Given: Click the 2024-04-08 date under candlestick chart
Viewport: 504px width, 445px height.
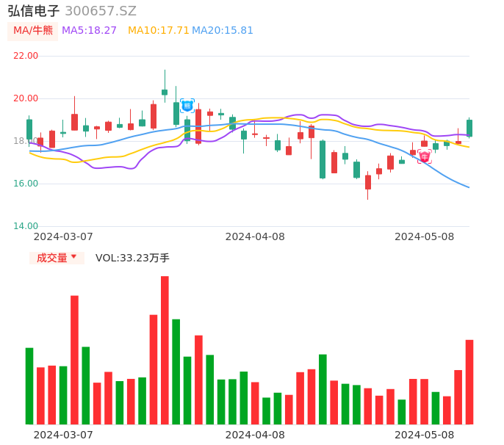Looking at the screenshot, I should [x=254, y=236].
